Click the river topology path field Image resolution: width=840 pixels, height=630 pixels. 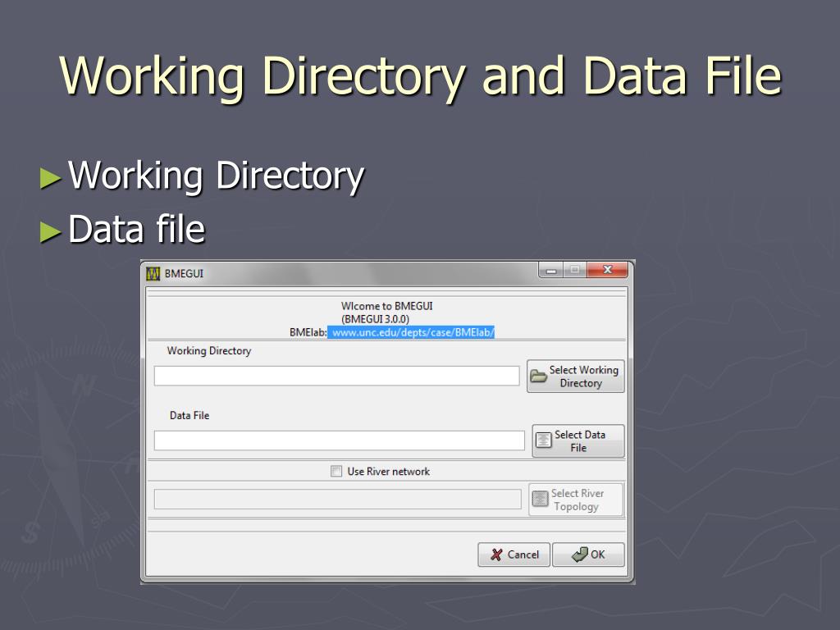coord(337,499)
